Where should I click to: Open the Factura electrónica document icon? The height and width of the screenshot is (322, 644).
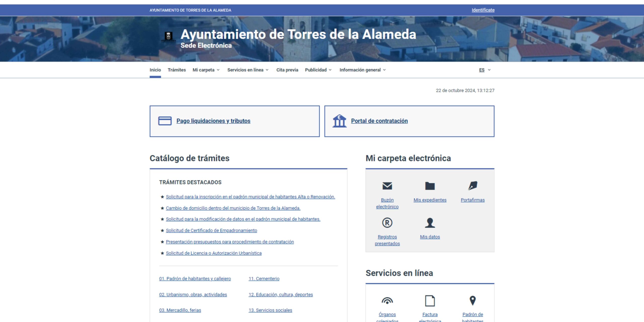click(x=430, y=301)
